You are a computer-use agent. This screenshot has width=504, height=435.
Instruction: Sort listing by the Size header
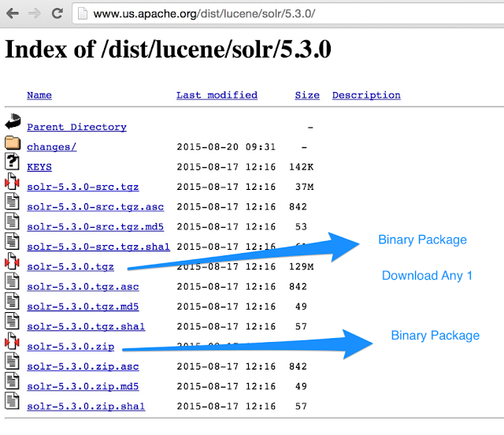pos(307,95)
